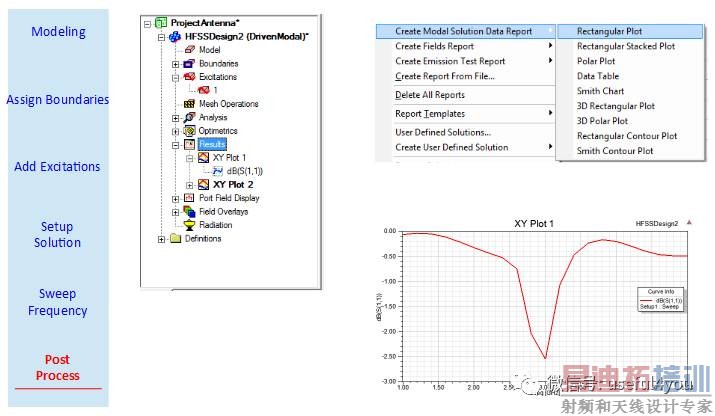Select Polar Plot from submenu
715x416 pixels.
631,61
